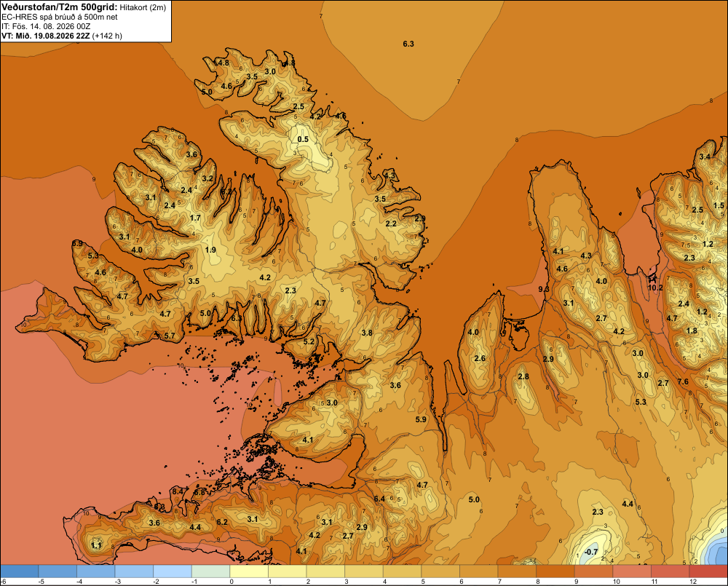
Task: Click the 2.2 temperature value
Action: [391, 223]
